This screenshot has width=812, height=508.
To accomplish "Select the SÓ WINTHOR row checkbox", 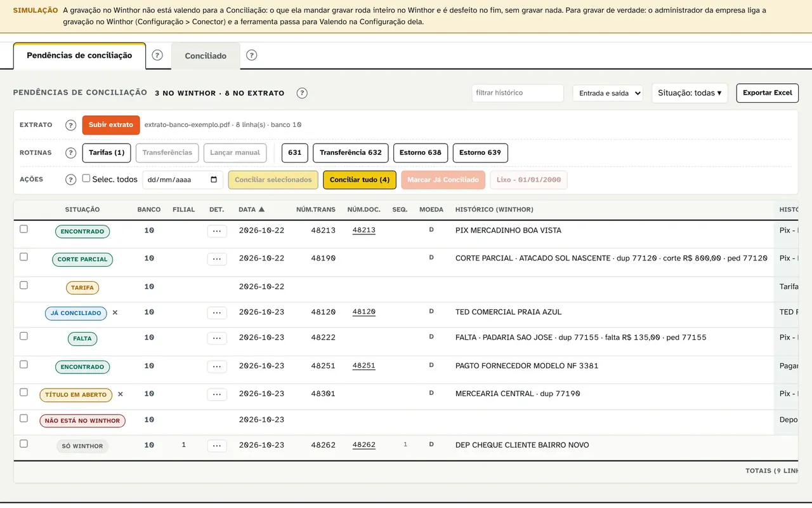I will pos(23,443).
